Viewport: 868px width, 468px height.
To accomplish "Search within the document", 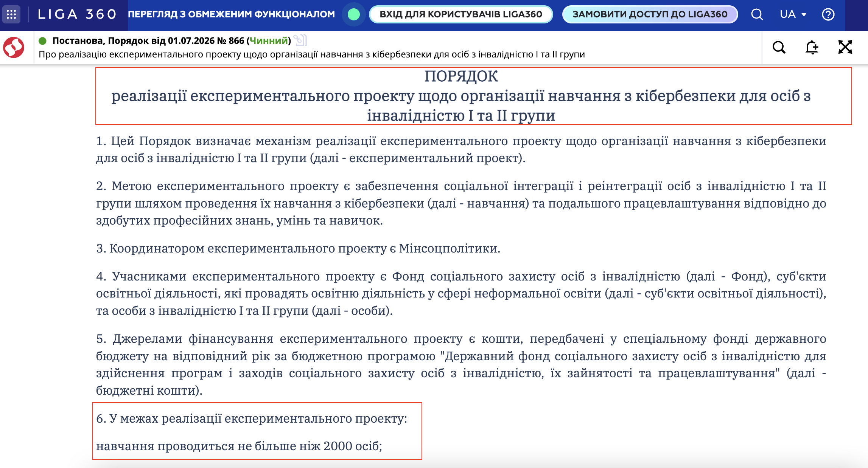I will pyautogui.click(x=779, y=47).
